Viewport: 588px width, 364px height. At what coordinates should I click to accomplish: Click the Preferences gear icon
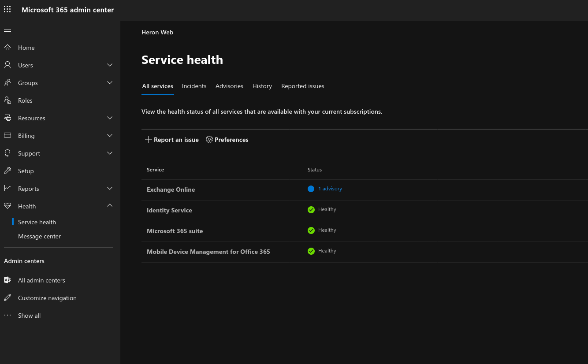(x=209, y=139)
